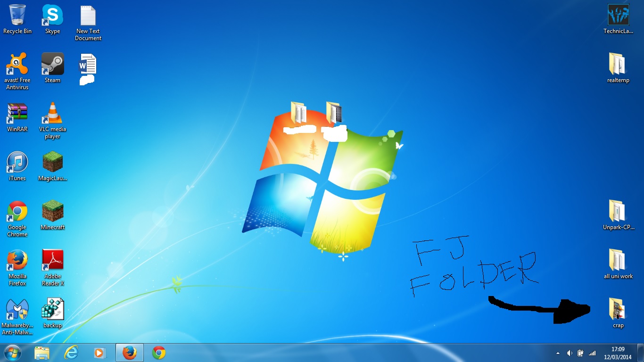Open Windows Media Player from taskbar
This screenshot has width=644, height=362.
tap(100, 353)
